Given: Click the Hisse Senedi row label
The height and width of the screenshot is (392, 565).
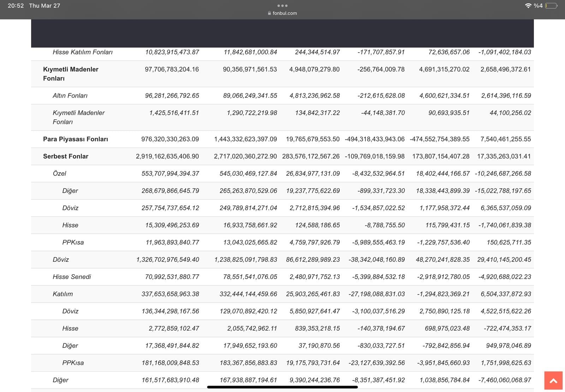Looking at the screenshot, I should point(72,277).
